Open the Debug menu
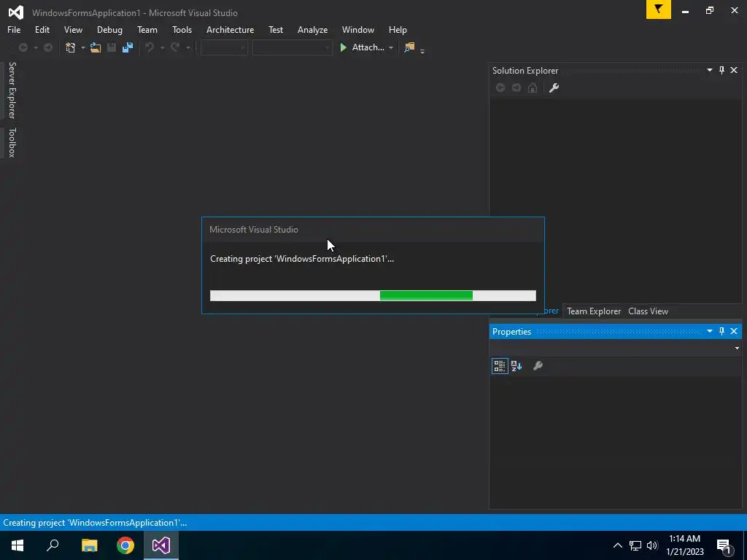Screen dimensions: 747x560 [x=109, y=29]
